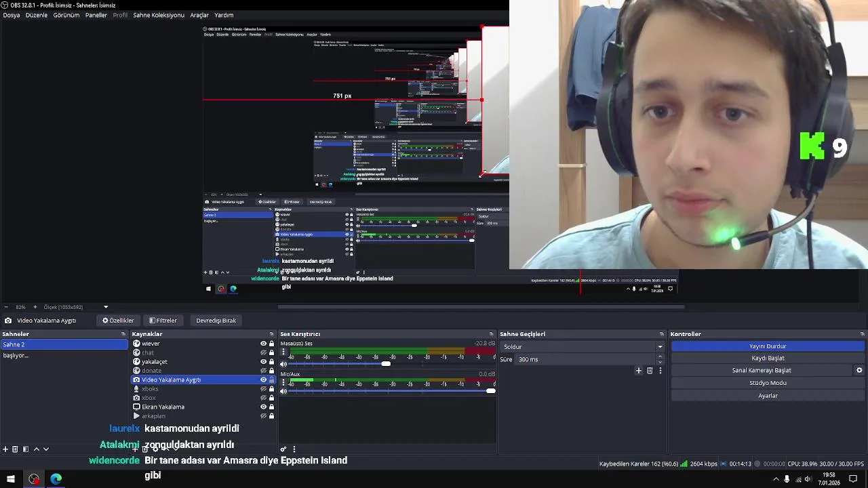The height and width of the screenshot is (488, 868).
Task: Hide Ekran Yakalama source
Action: (x=263, y=407)
